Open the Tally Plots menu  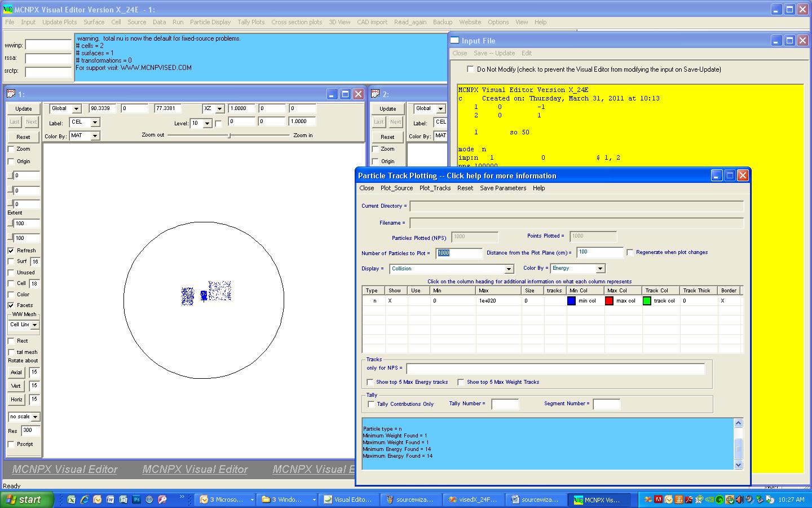point(251,22)
